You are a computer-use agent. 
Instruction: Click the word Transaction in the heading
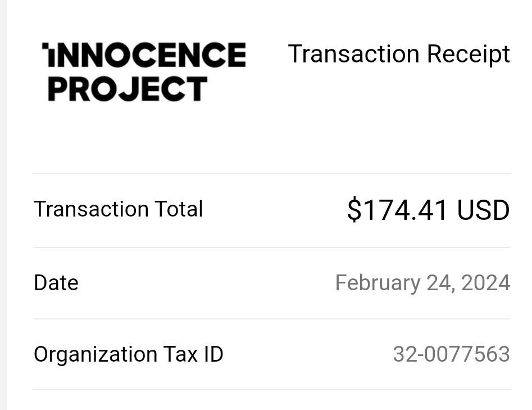point(354,54)
